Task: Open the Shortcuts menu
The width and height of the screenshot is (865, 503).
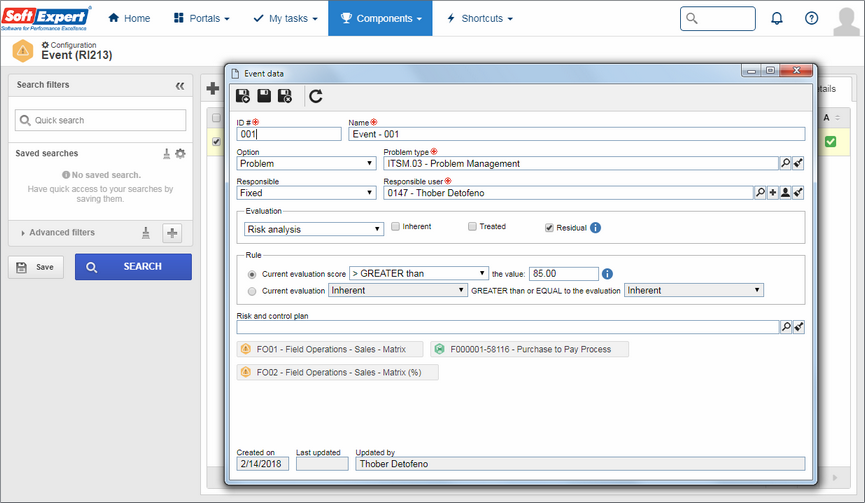Action: [480, 18]
